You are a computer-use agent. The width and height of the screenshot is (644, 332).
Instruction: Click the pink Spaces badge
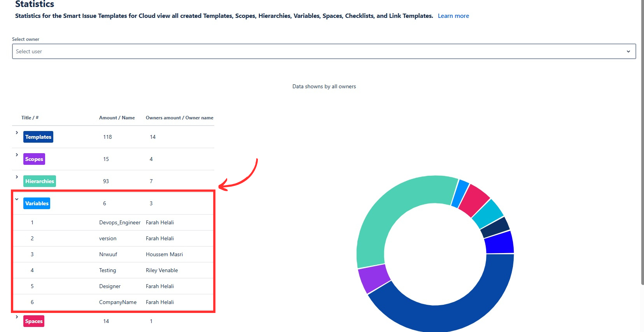34,321
